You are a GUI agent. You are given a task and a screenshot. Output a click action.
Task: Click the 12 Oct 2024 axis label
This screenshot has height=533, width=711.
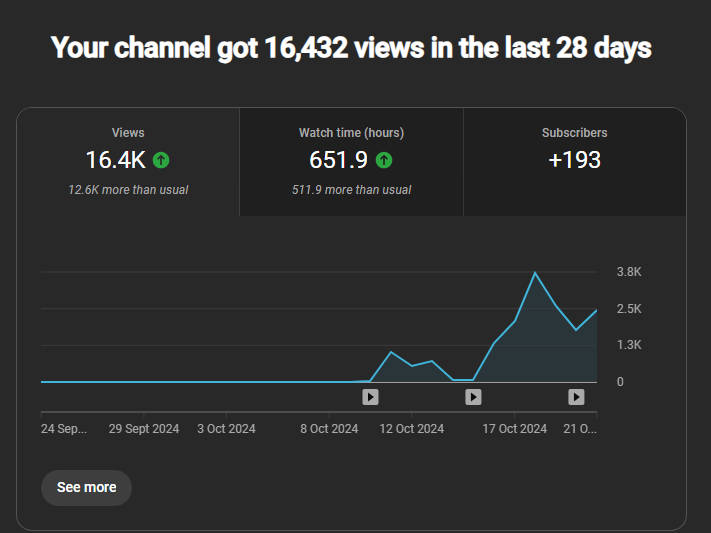(x=411, y=429)
